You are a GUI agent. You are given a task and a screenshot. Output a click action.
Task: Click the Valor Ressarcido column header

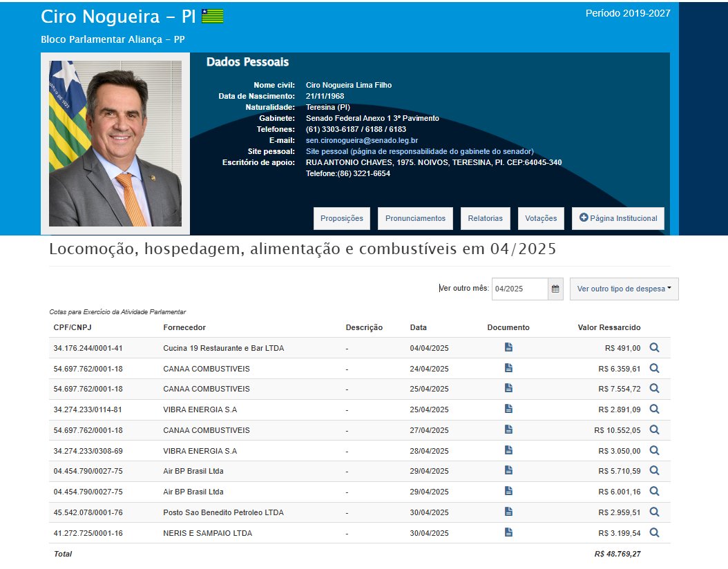[x=609, y=327]
